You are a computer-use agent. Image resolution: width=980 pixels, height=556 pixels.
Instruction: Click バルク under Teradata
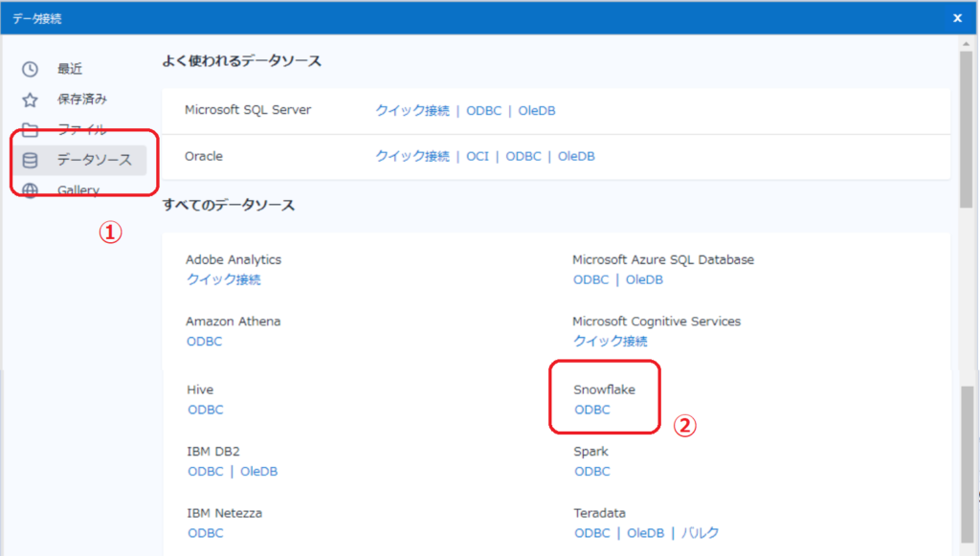click(700, 533)
